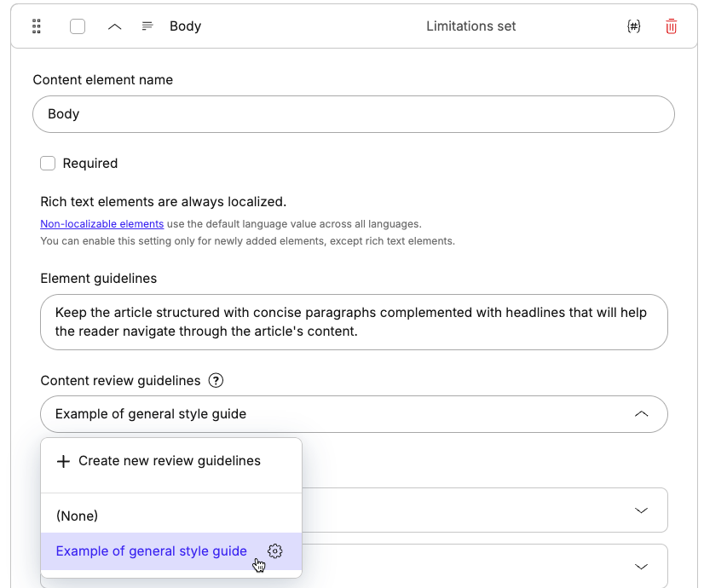Choose (None) as review guidelines
The width and height of the screenshot is (704, 588).
click(78, 516)
